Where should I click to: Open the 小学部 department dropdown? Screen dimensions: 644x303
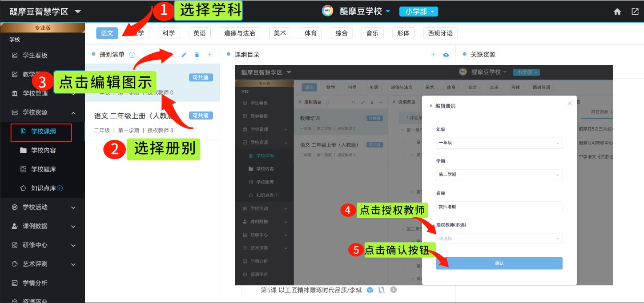tap(418, 12)
